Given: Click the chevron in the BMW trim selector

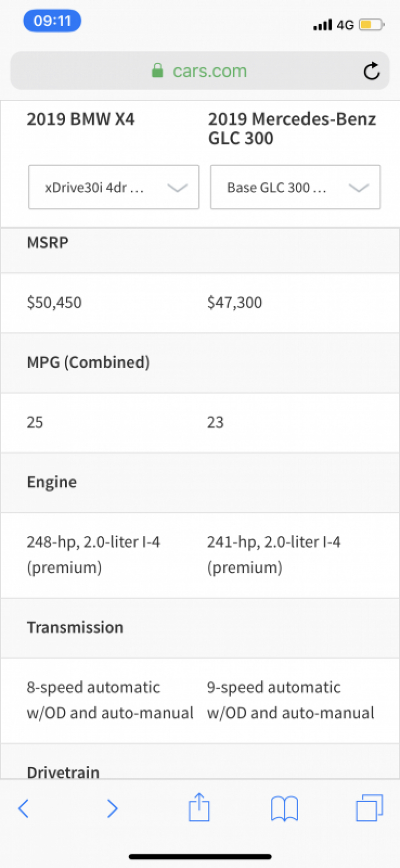Looking at the screenshot, I should (x=177, y=187).
